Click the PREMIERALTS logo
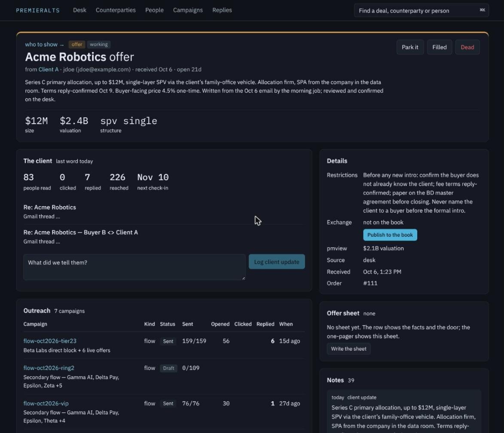The height and width of the screenshot is (433, 504). click(38, 11)
